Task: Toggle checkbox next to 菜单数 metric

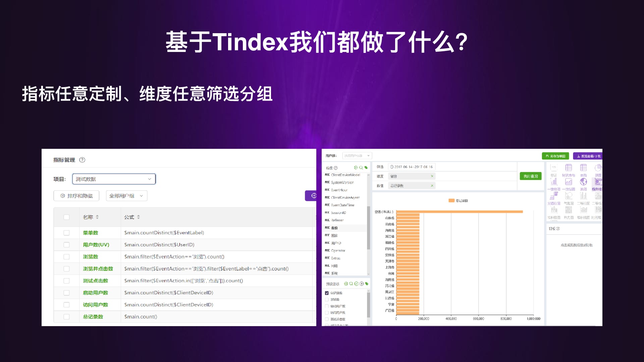Action: [x=66, y=232]
